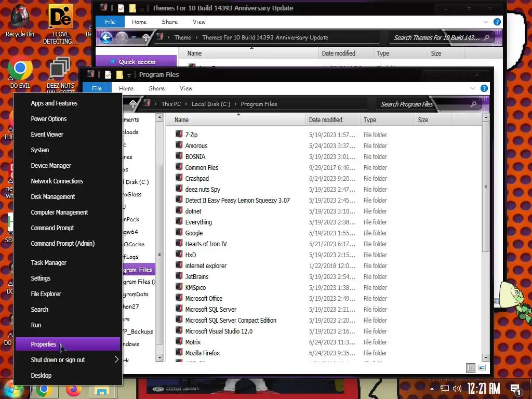
Task: Click Back arrow in Themes window
Action: (106, 37)
